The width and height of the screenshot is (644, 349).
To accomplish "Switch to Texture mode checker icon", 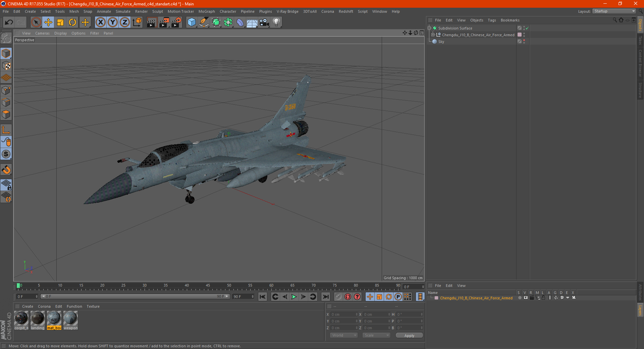I will [x=6, y=66].
